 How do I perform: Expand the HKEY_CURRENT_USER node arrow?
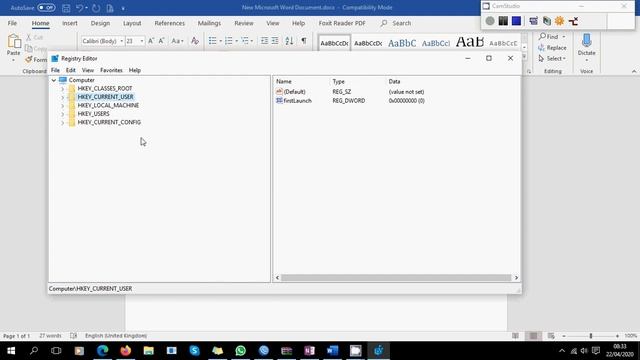tap(62, 97)
